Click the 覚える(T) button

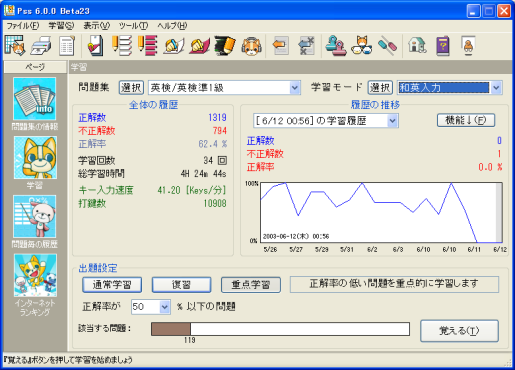click(459, 331)
